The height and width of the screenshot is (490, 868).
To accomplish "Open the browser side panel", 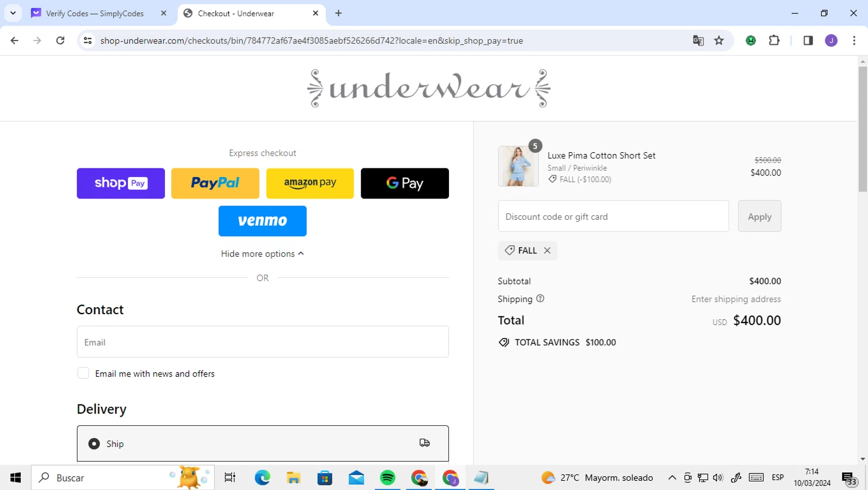I will [808, 40].
